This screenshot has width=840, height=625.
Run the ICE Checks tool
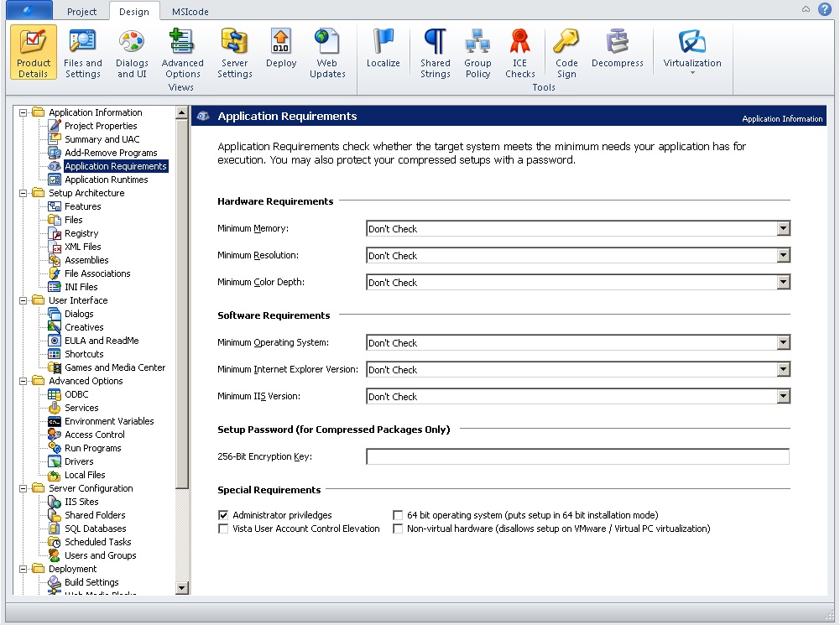(519, 53)
